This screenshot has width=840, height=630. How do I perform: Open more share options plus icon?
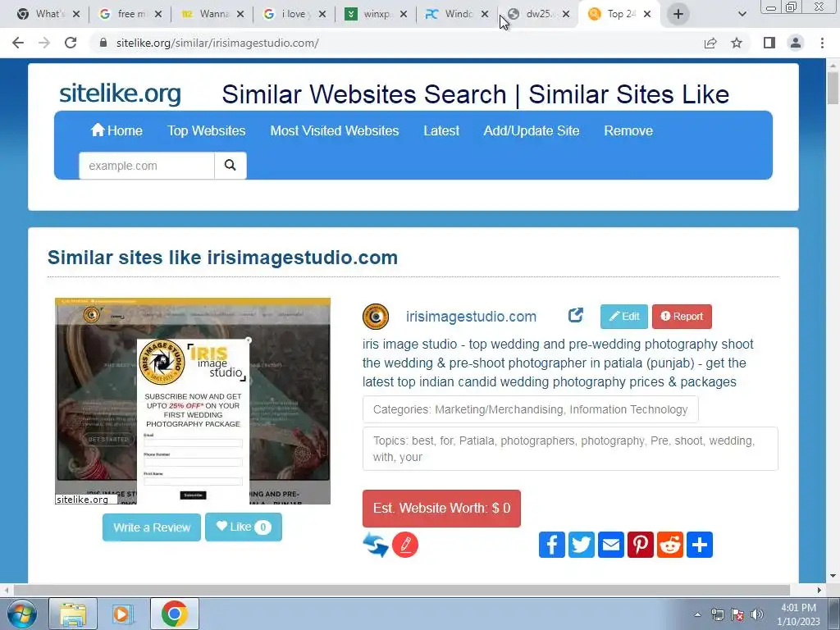tap(700, 545)
